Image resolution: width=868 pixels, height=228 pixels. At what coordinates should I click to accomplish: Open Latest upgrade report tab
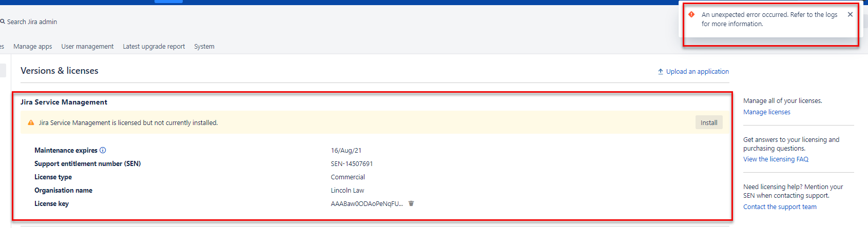coord(154,46)
